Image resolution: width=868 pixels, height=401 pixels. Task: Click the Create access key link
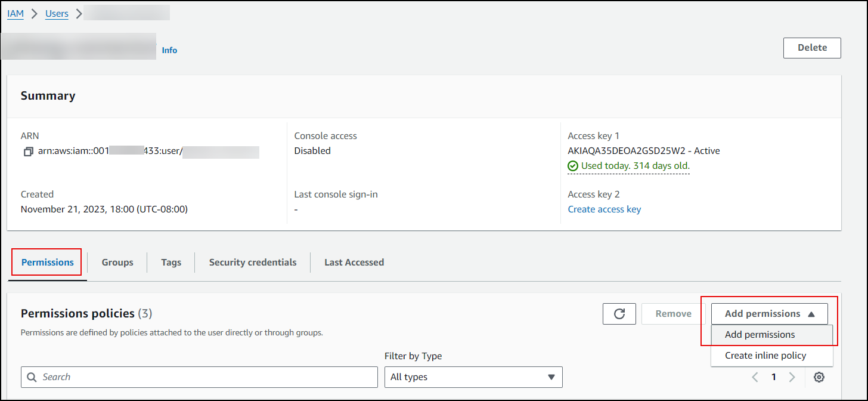pos(604,209)
